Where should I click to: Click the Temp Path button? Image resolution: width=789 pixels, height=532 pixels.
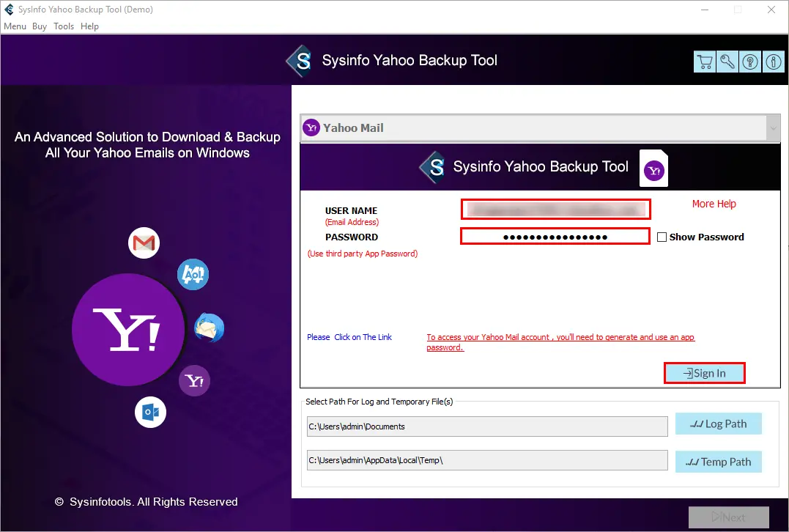coord(718,462)
